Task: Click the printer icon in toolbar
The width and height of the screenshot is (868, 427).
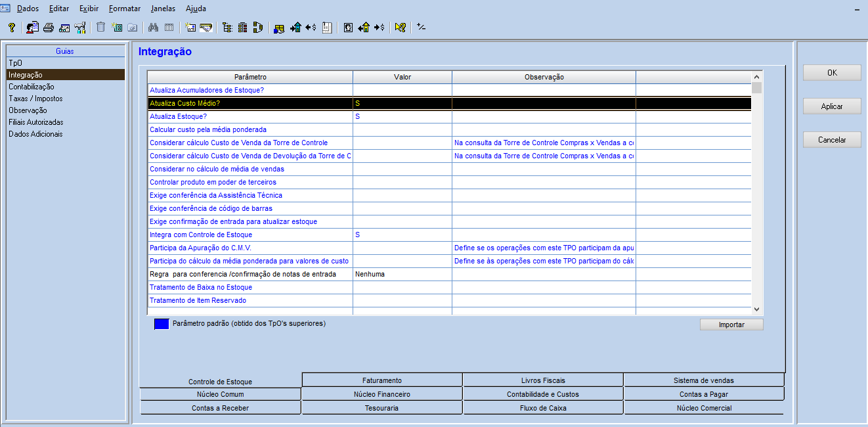Action: click(x=48, y=28)
